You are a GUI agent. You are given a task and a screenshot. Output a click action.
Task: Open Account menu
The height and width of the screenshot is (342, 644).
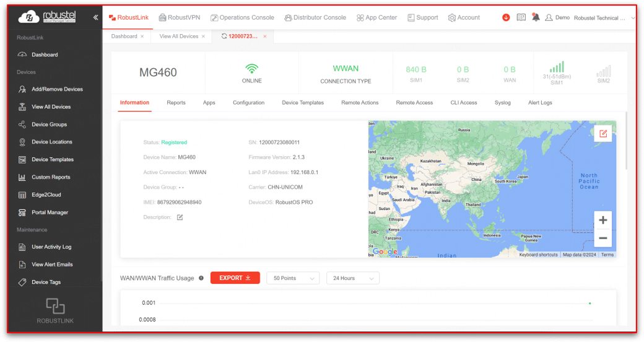tap(464, 17)
